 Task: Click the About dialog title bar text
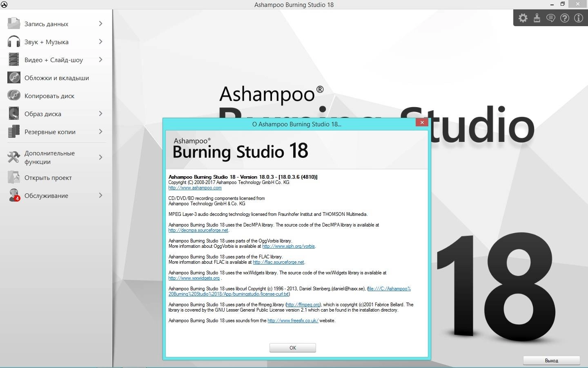[296, 124]
